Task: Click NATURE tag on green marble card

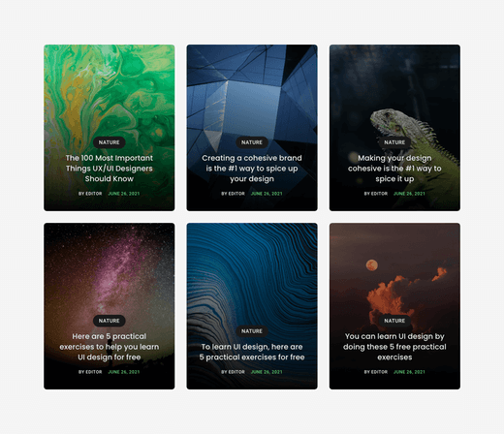Action: coord(110,142)
